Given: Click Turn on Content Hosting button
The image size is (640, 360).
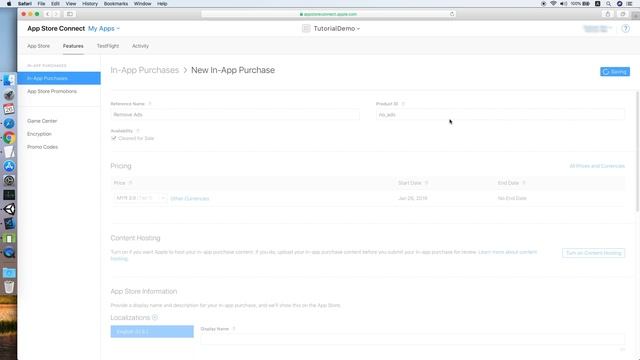Looking at the screenshot, I should click(593, 253).
